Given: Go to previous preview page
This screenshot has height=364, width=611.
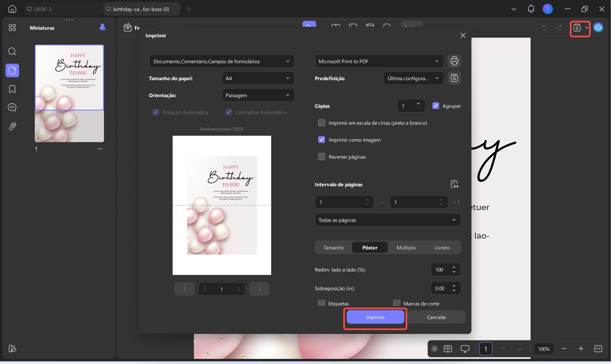Looking at the screenshot, I should click(205, 289).
